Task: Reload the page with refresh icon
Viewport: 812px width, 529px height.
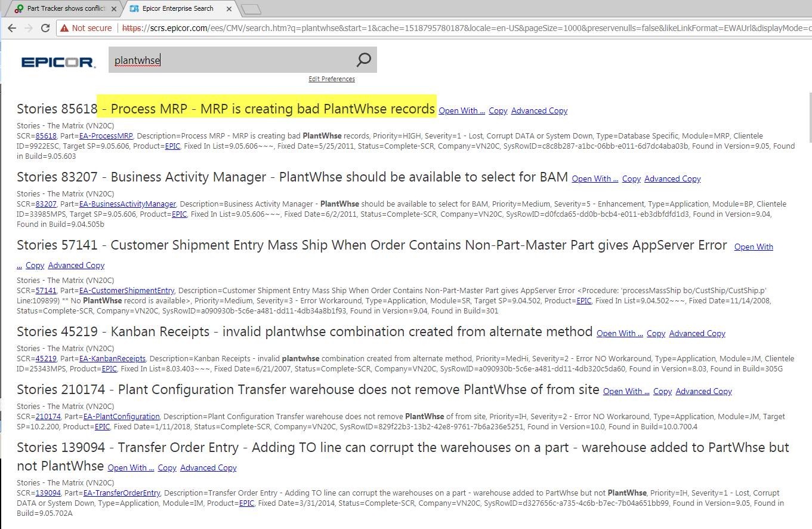Action: pyautogui.click(x=45, y=28)
